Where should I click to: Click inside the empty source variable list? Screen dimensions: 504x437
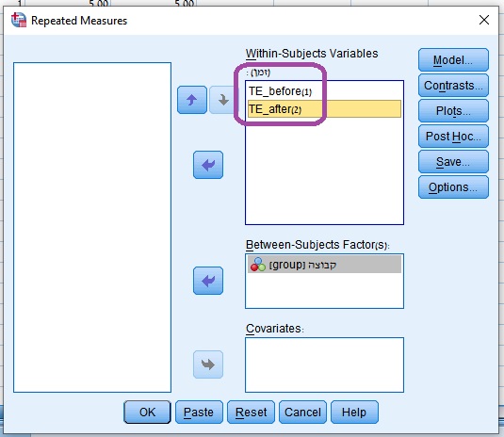[92, 227]
